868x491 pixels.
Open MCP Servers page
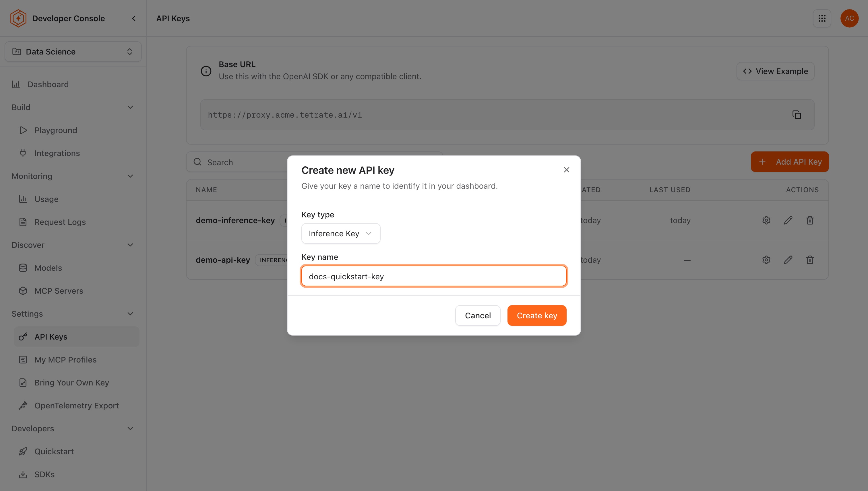point(76,291)
